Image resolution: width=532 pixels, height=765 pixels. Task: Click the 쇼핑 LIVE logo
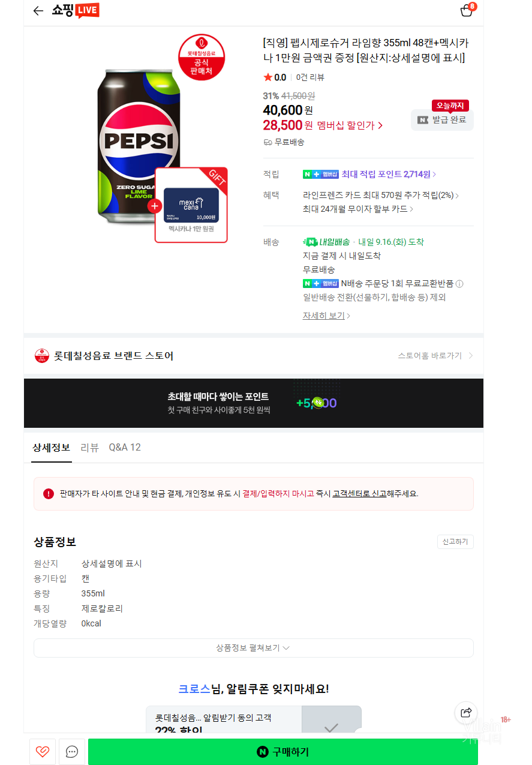pos(76,11)
